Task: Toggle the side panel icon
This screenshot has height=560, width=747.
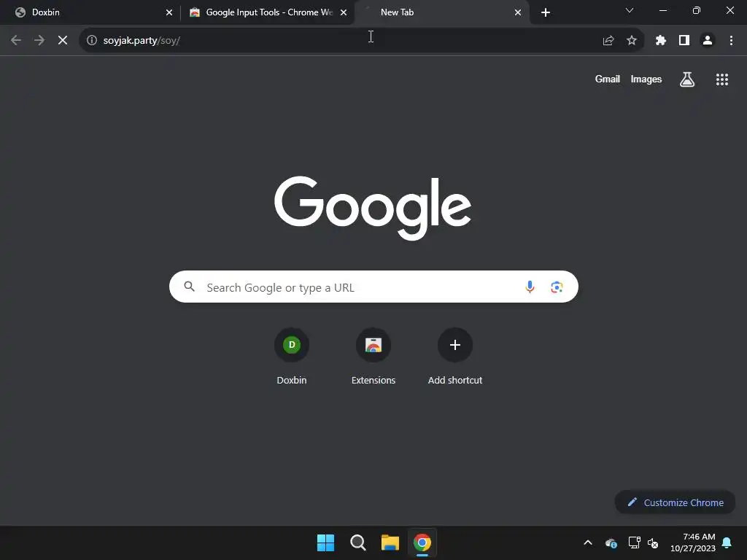Action: click(684, 41)
